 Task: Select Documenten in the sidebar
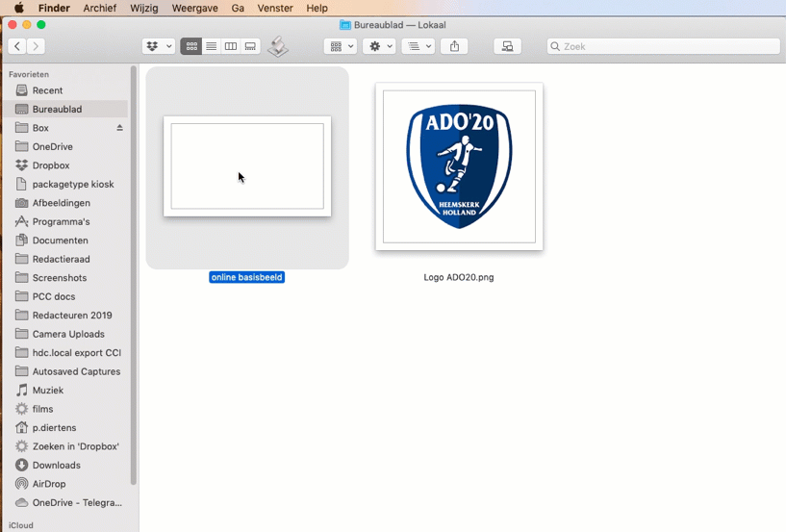[x=60, y=241]
